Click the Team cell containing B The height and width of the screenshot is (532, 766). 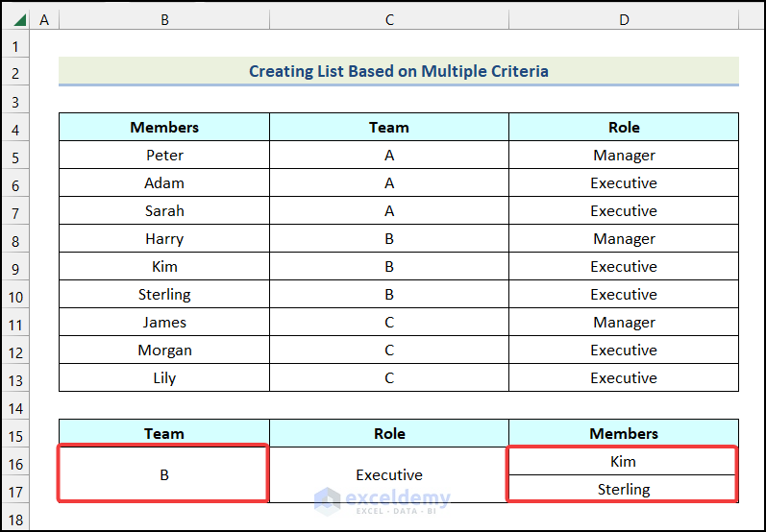(x=164, y=475)
